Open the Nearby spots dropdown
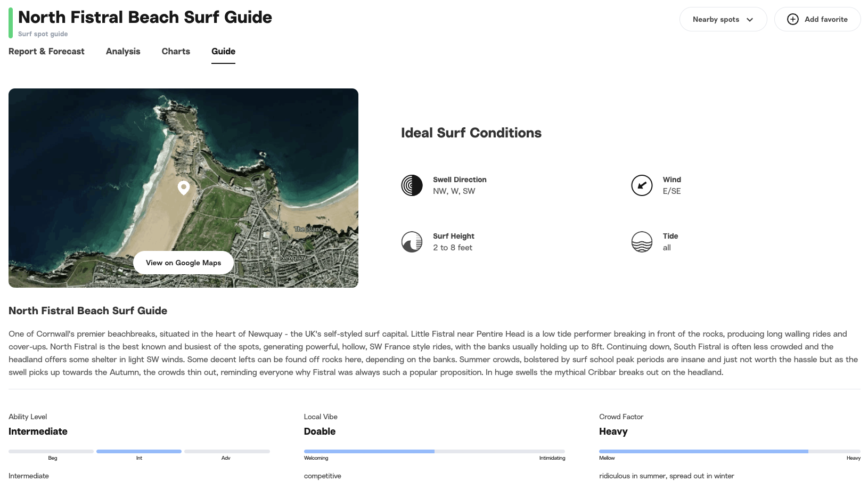This screenshot has width=868, height=489. tap(723, 19)
